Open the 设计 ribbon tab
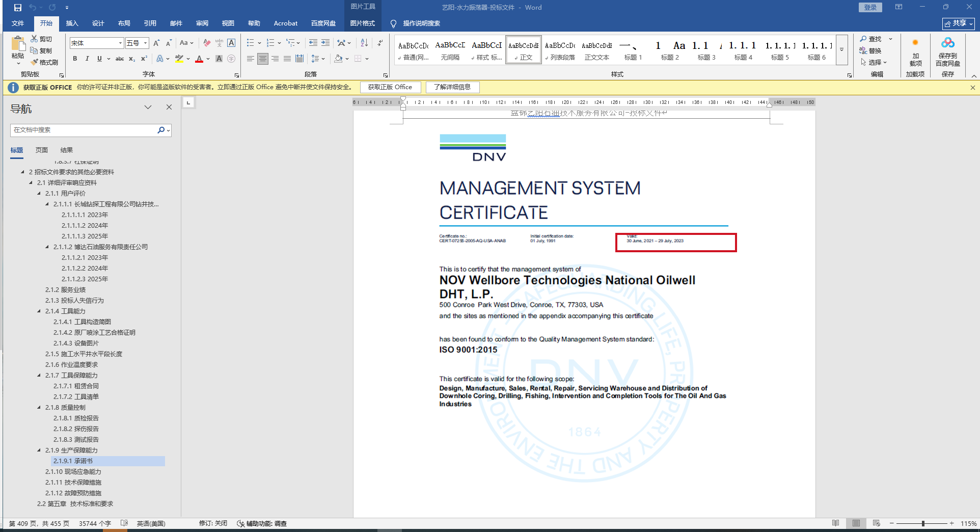This screenshot has height=532, width=980. coord(98,23)
